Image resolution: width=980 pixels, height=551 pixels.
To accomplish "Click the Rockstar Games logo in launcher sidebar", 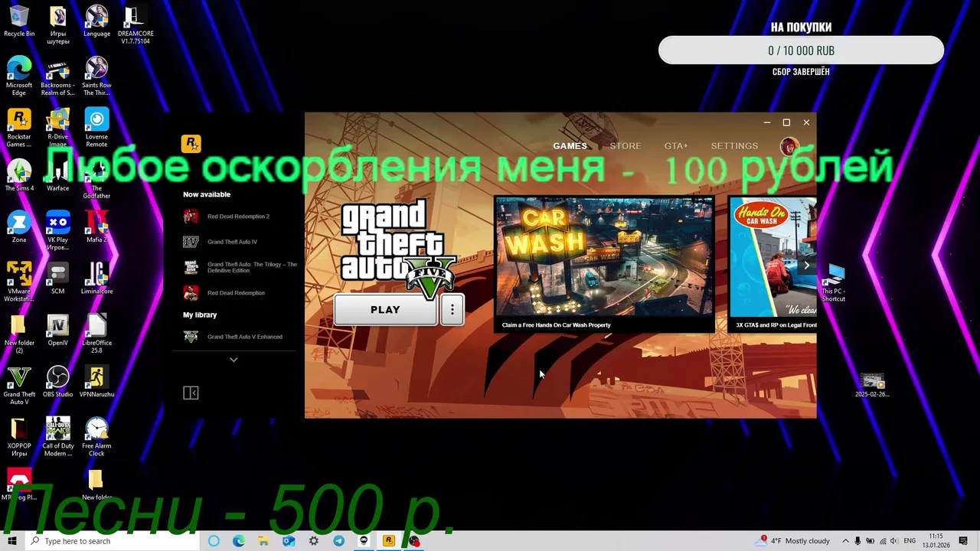I will coord(191,143).
